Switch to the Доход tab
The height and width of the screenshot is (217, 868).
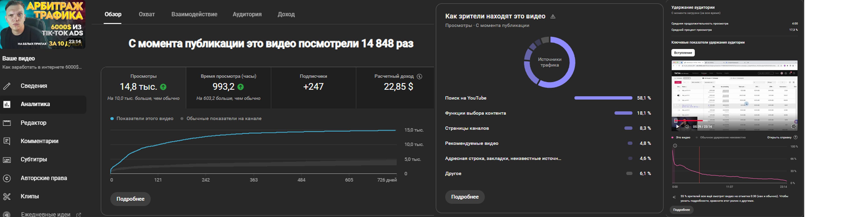(286, 15)
